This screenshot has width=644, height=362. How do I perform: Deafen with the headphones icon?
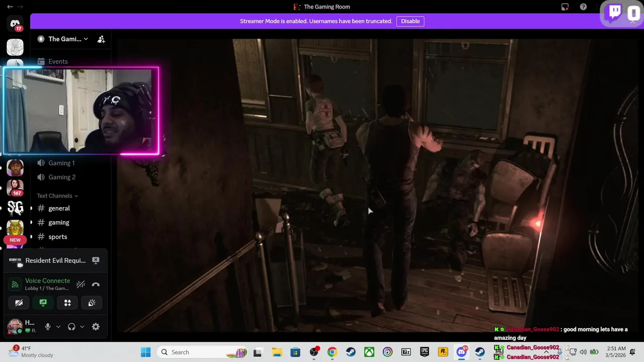click(x=71, y=327)
